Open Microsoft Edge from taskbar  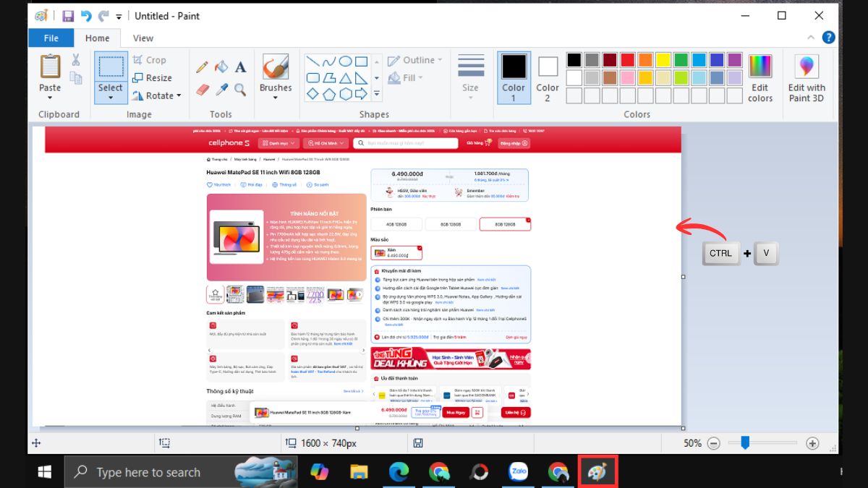click(x=399, y=472)
